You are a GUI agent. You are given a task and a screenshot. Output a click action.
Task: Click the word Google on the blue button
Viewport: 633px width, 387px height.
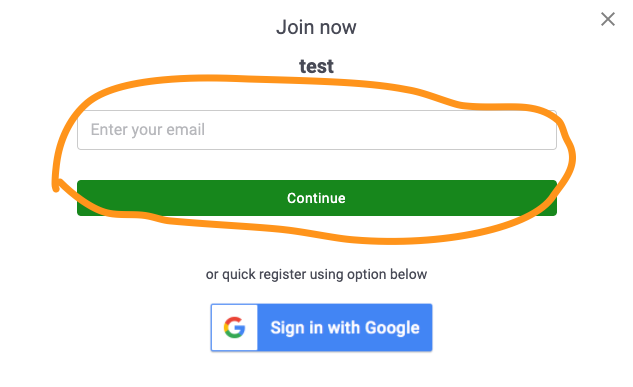point(392,328)
